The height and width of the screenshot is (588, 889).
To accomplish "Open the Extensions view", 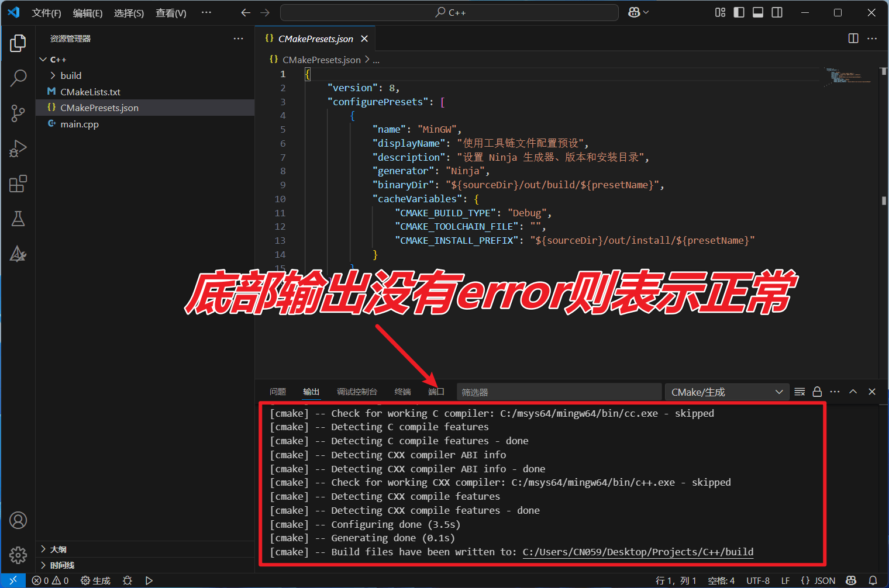I will [18, 184].
